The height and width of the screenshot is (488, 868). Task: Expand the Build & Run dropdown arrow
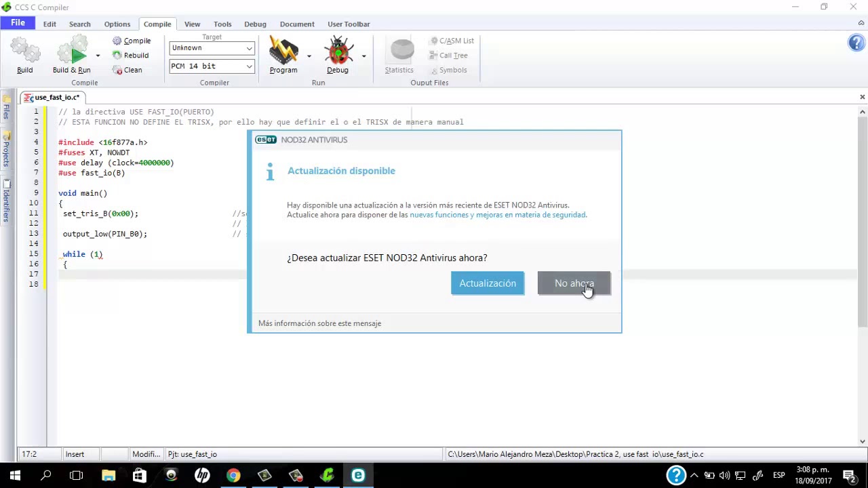pos(98,56)
